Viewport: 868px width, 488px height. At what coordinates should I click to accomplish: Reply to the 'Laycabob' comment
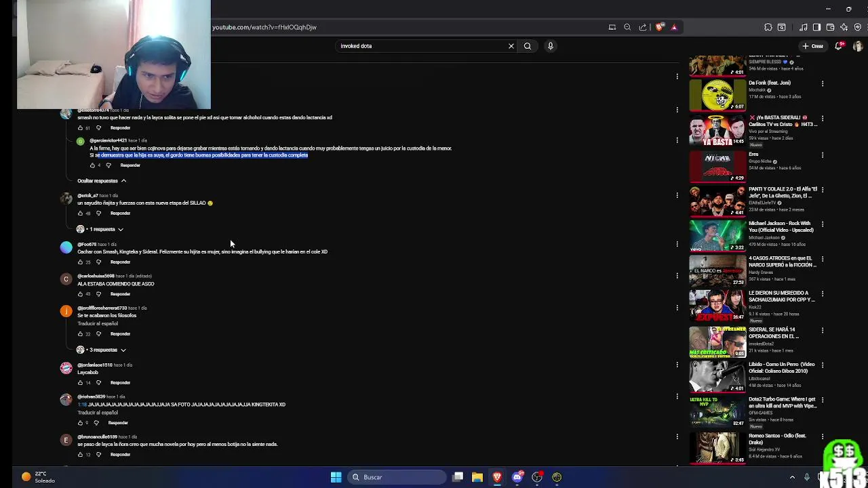click(x=120, y=383)
